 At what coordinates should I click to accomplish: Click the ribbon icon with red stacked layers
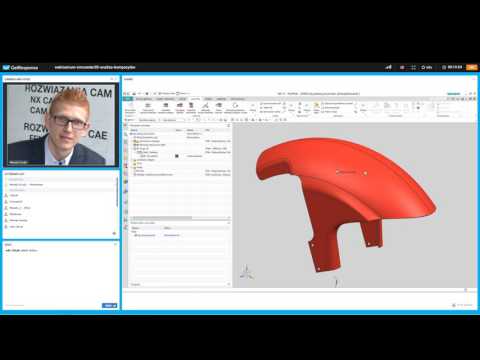coord(191,106)
